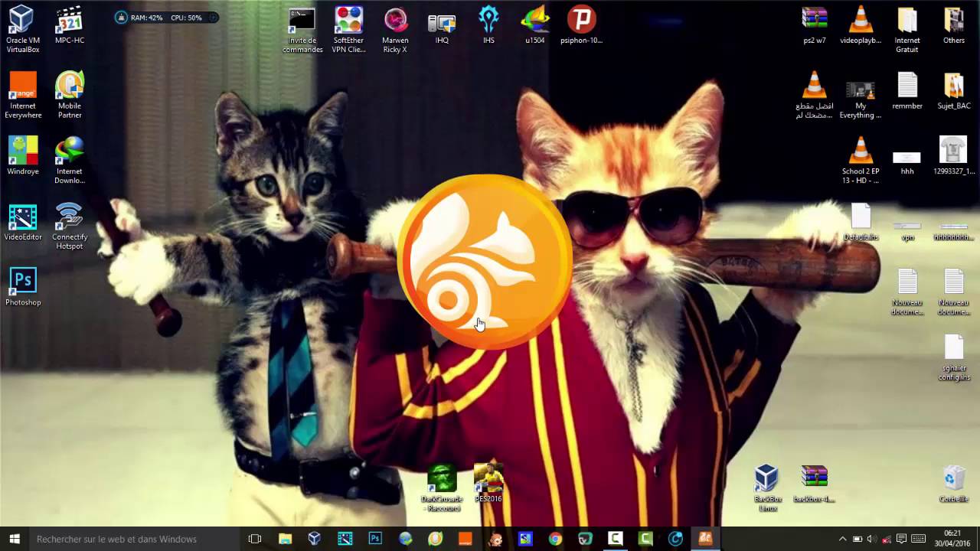The image size is (980, 551).
Task: Launch PES2016 game shortcut
Action: coord(488,484)
